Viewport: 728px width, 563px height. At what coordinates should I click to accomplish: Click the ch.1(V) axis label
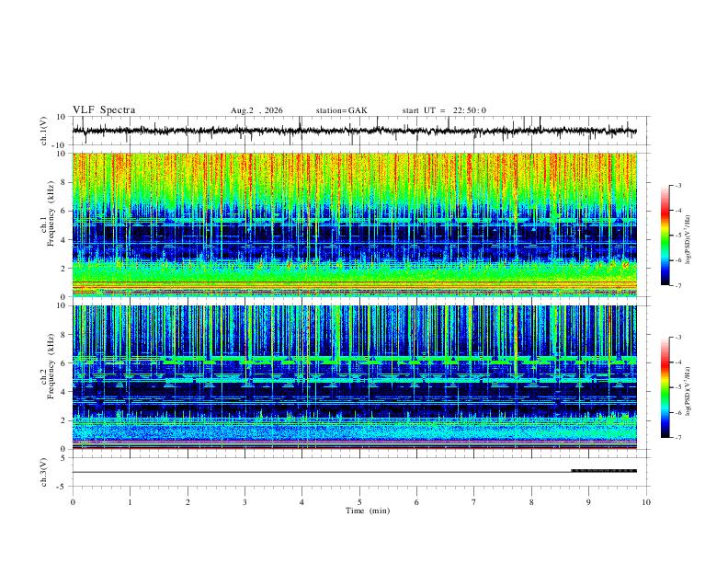pos(44,131)
